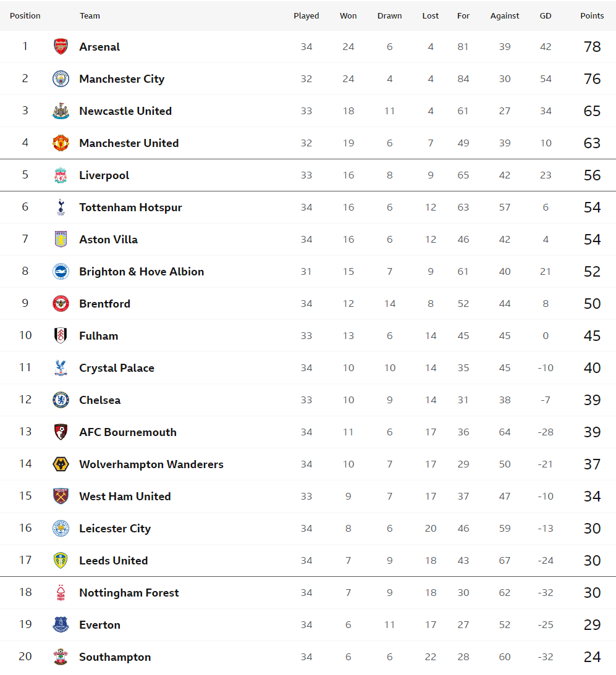Select the Newcastle United crest
Viewport: 616px width, 675px height.
[61, 111]
